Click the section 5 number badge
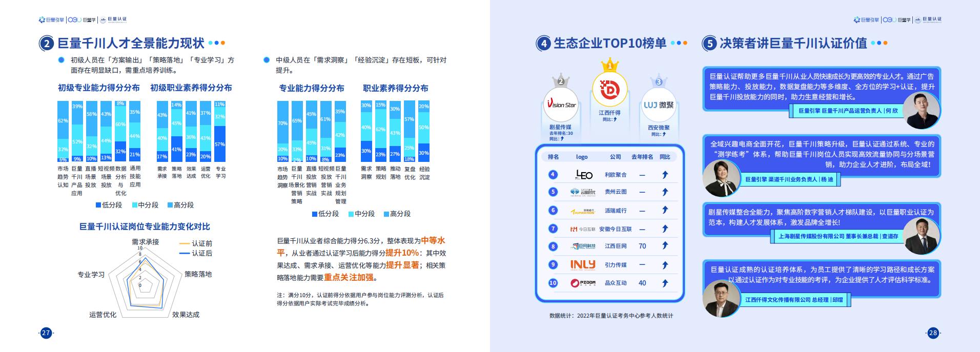The image size is (980, 352). coord(709,44)
